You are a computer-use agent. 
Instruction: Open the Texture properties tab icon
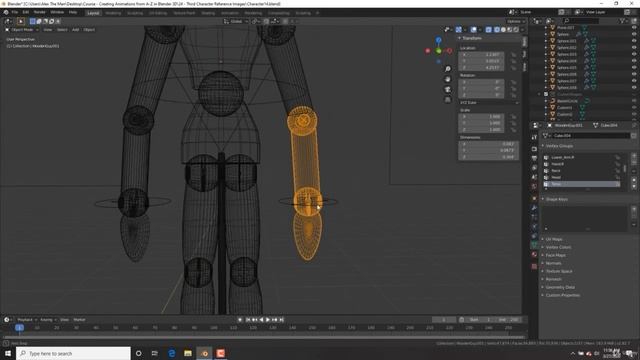pyautogui.click(x=534, y=266)
